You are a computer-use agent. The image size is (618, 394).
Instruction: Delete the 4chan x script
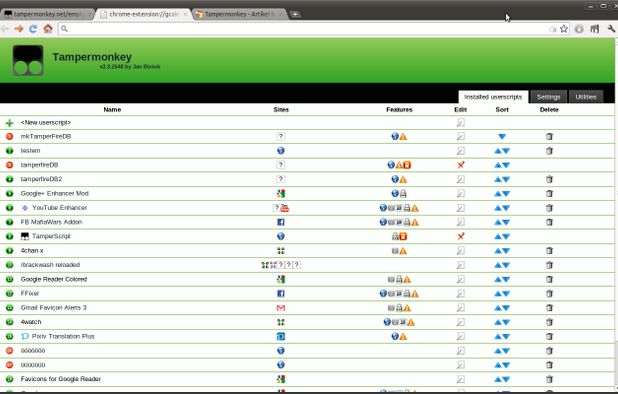[549, 251]
